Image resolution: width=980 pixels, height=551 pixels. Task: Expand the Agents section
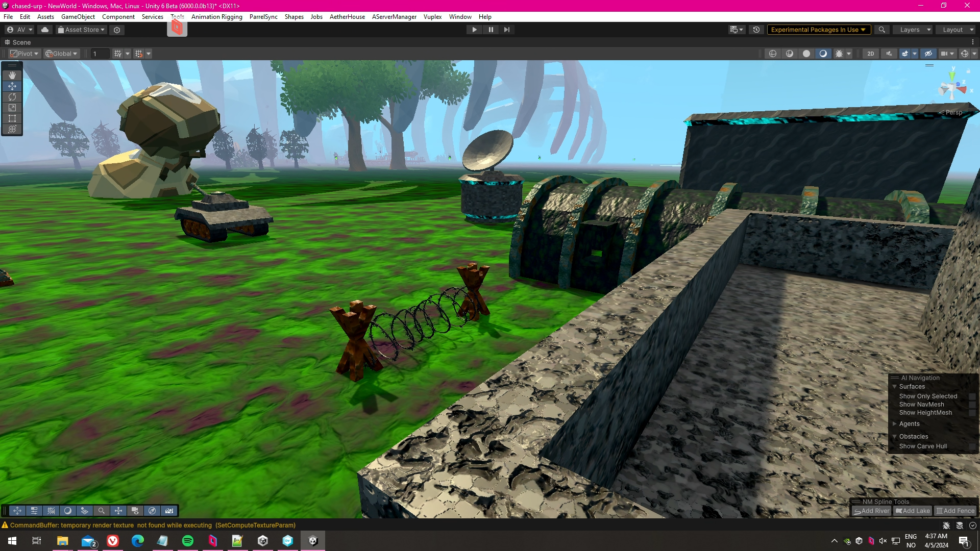(x=894, y=424)
